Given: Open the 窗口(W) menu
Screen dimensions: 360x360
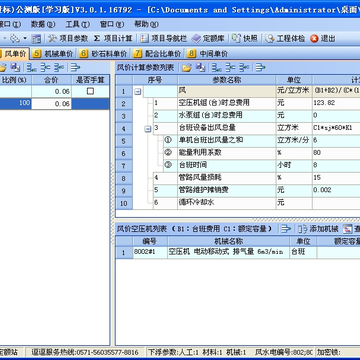Looking at the screenshot, I should coord(112,24).
